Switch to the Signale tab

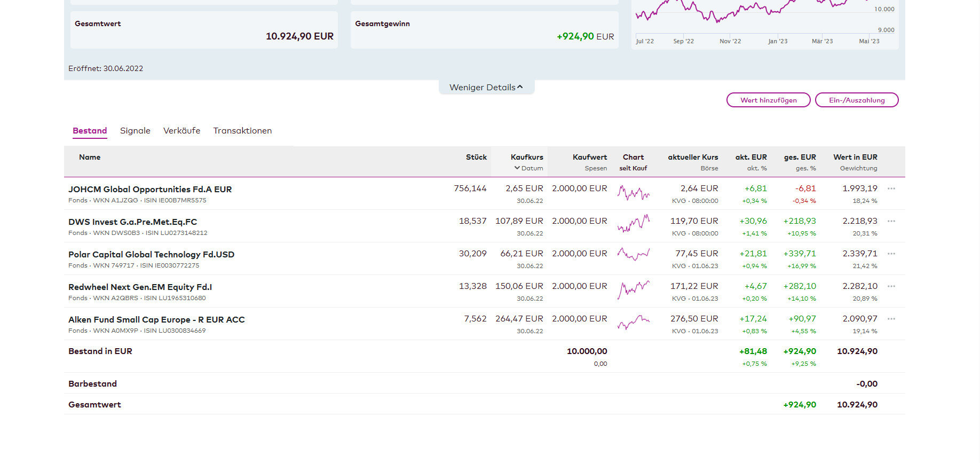pyautogui.click(x=135, y=131)
